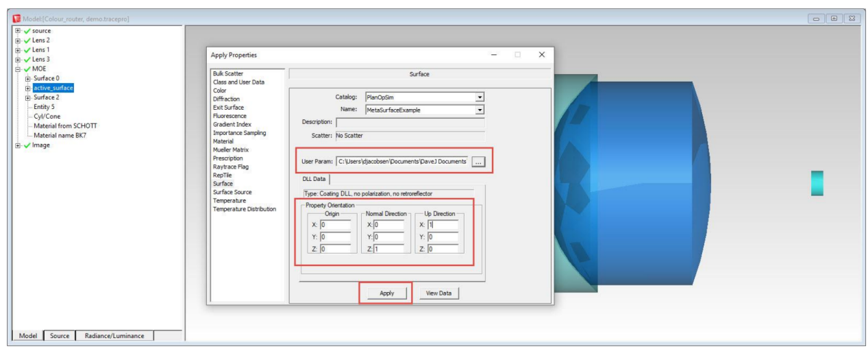868x351 pixels.
Task: Open the Name dropdown showing MetaSurfaceExample
Action: click(x=480, y=110)
